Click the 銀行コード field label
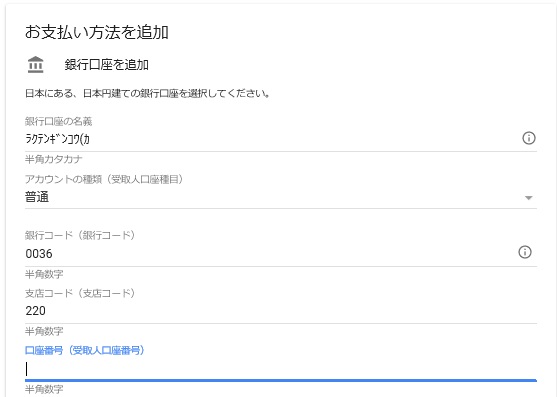Screen dimensions: 557x397 coord(80,235)
